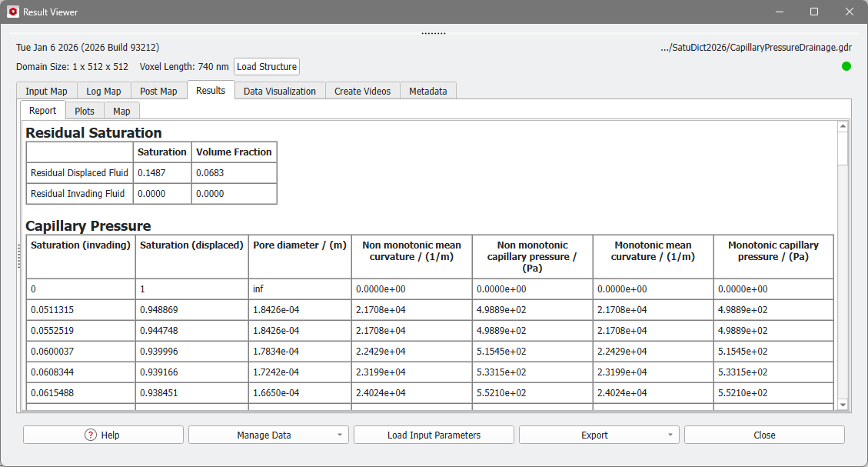Viewport: 868px width, 467px height.
Task: Switch to the Data Visualization tab
Action: (x=279, y=91)
